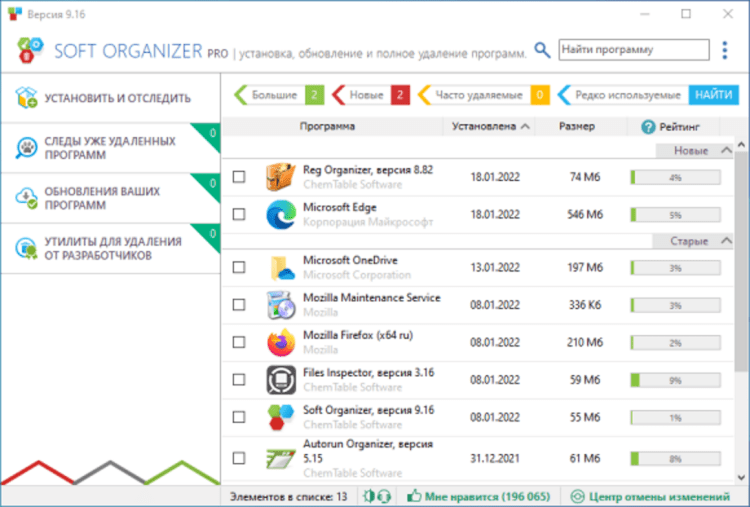Viewport: 750px width, 507px height.
Task: Collapse the Новые group
Action: click(x=726, y=151)
